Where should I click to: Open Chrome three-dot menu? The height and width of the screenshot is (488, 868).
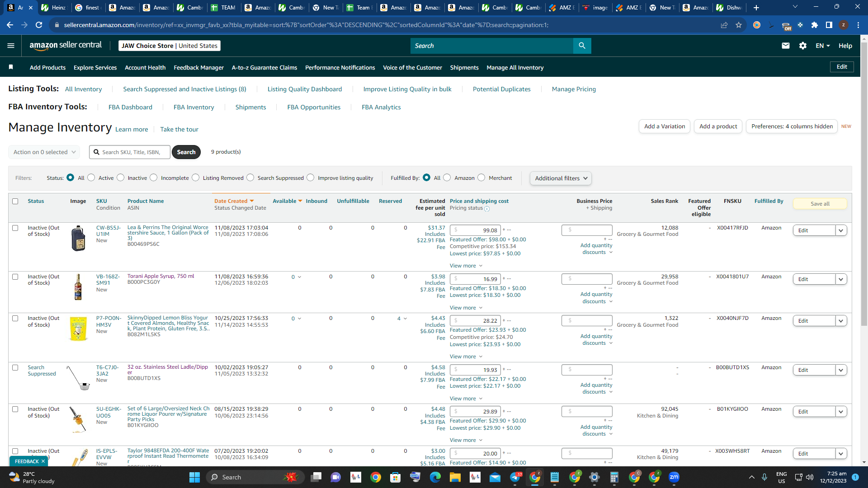[858, 25]
